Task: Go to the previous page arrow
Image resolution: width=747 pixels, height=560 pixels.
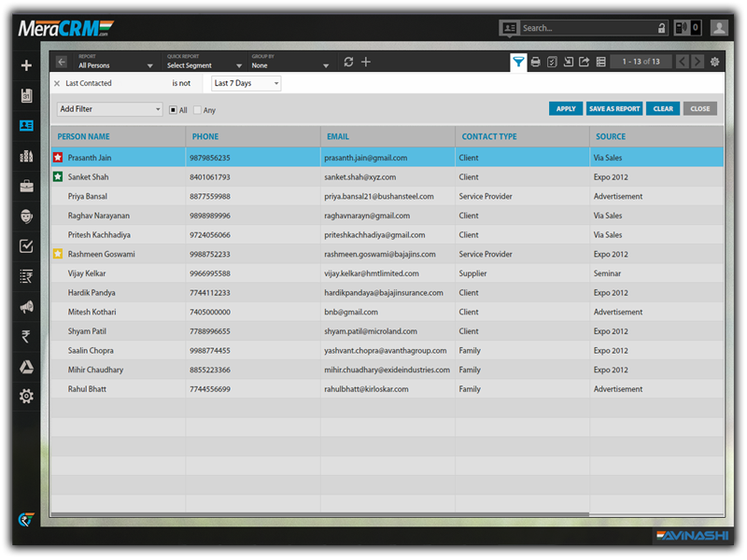Action: 683,62
